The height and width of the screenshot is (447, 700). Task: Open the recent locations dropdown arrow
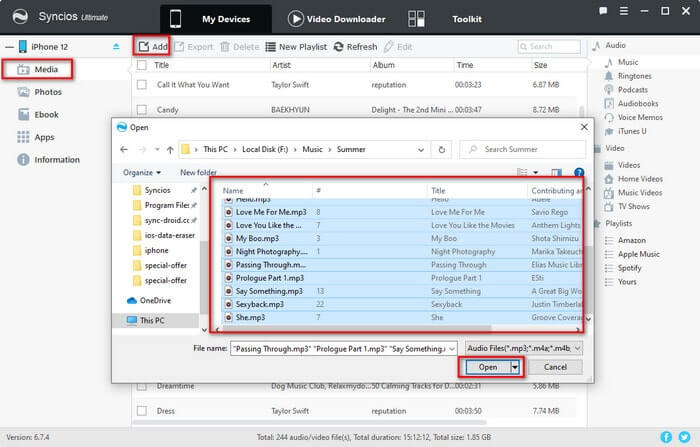[x=157, y=149]
